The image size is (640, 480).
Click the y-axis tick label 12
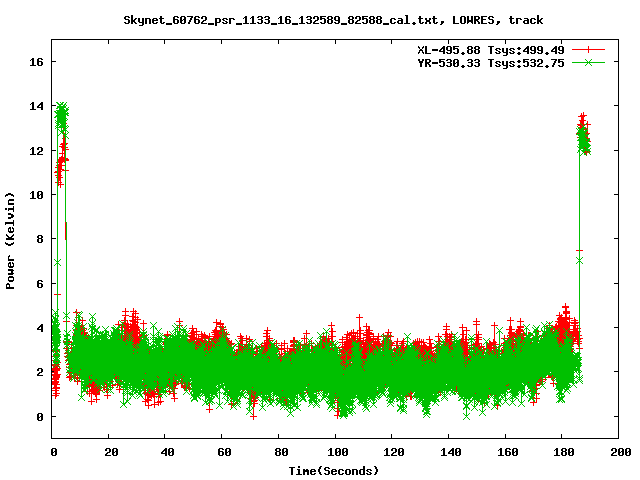(x=36, y=151)
